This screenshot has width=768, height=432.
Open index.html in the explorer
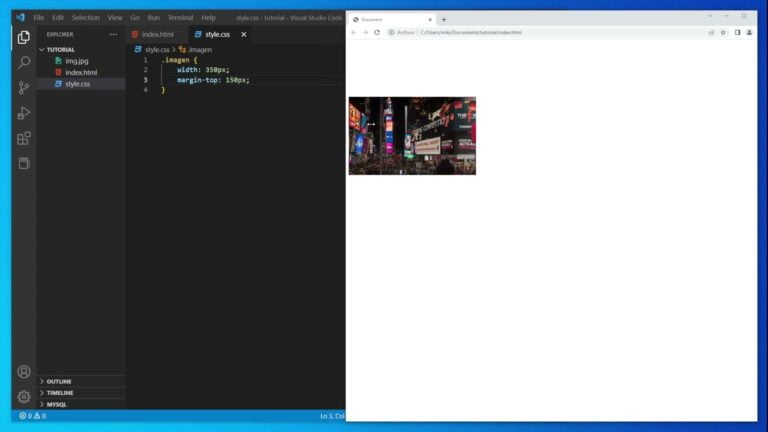click(81, 72)
